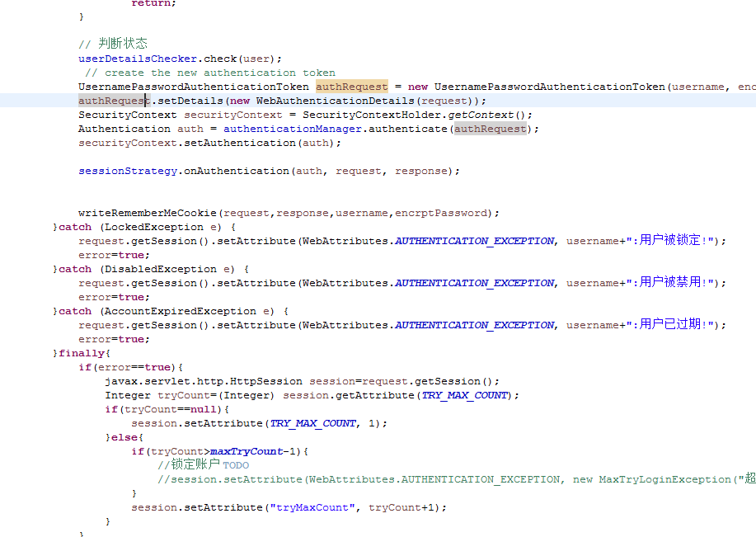Click 'WebAuthenticationDetails' in the setDetails line
The width and height of the screenshot is (756, 537).
(335, 101)
